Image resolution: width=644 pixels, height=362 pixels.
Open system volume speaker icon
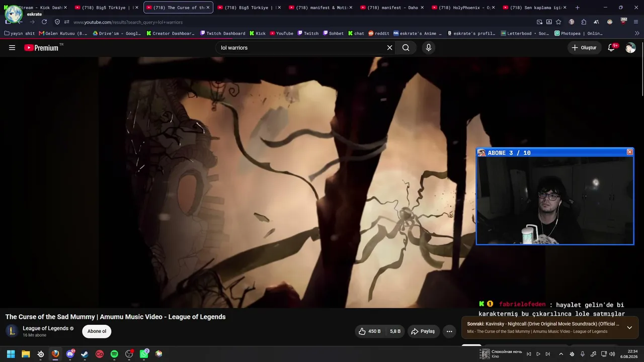click(612, 354)
